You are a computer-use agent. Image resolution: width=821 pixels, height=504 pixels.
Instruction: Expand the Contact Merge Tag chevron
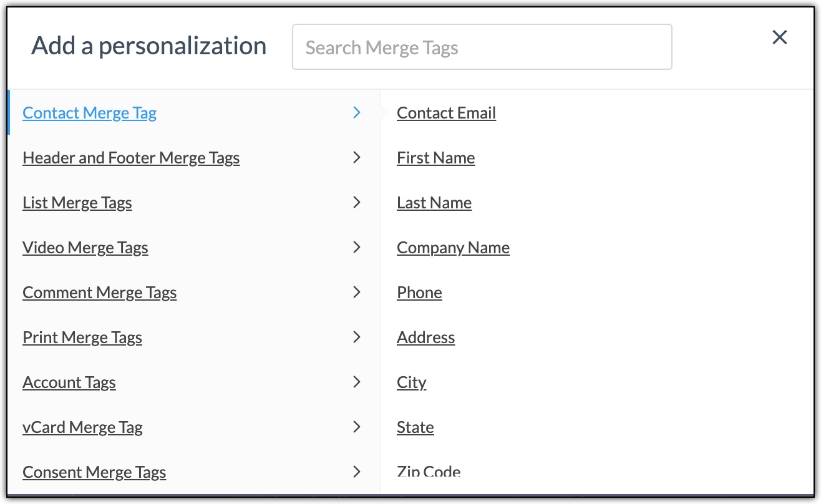point(356,113)
